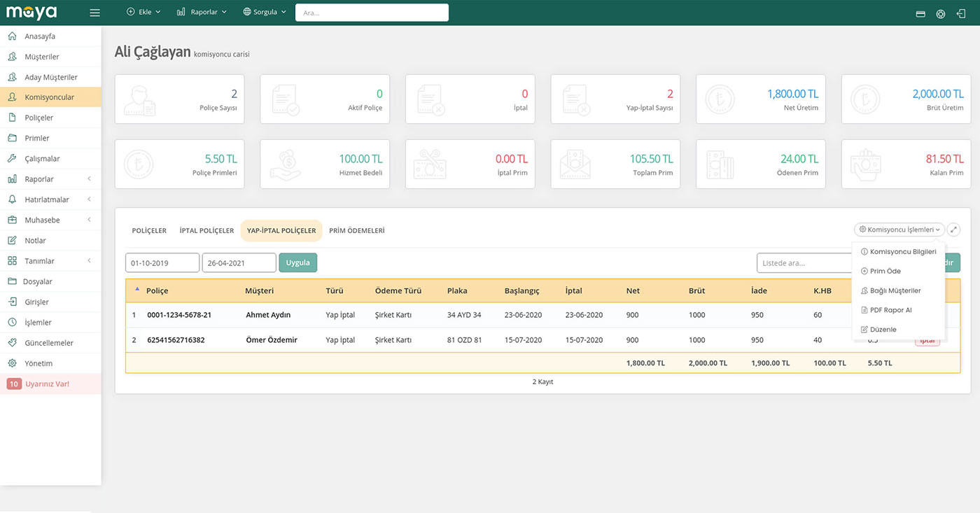Open the Sorgula dropdown

coord(265,12)
